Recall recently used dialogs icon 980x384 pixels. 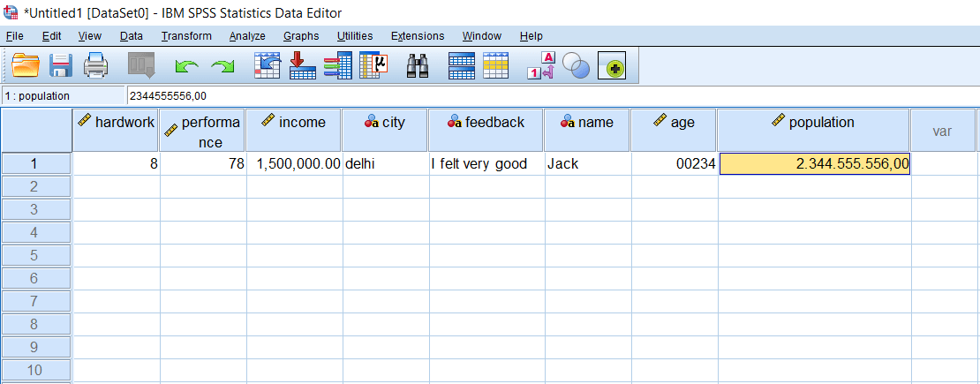coord(140,65)
